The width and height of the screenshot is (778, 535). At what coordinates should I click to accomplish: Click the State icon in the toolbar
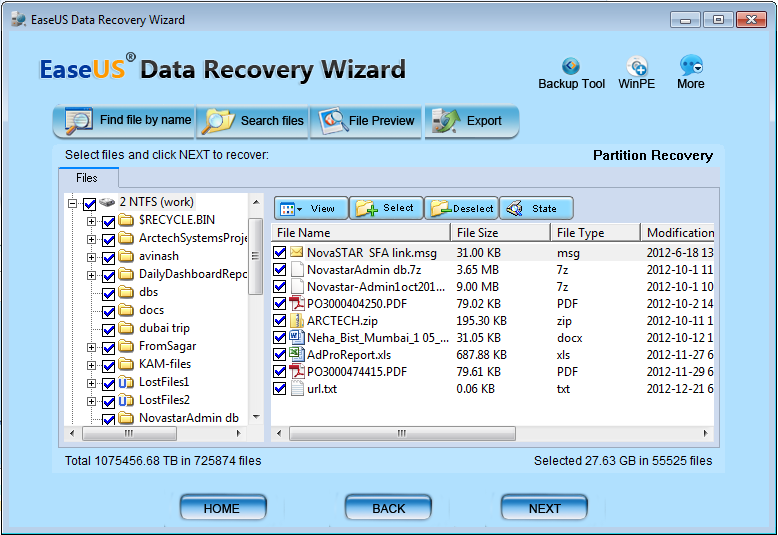click(515, 208)
